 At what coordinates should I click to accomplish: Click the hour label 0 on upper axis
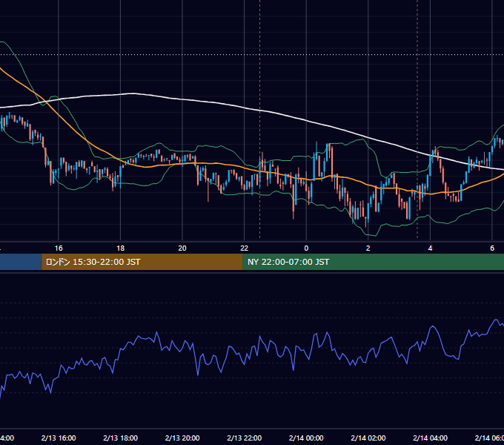coord(306,248)
